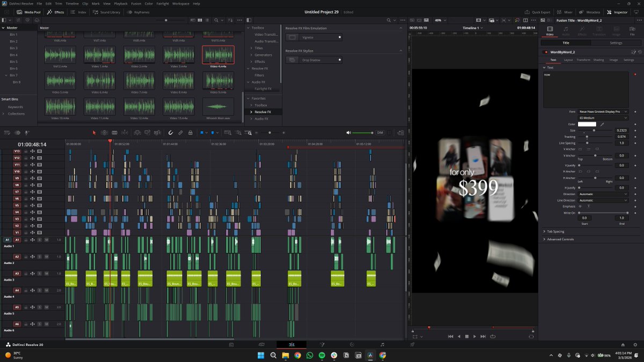Open the Sound Library panel
The height and width of the screenshot is (362, 644).
(107, 12)
